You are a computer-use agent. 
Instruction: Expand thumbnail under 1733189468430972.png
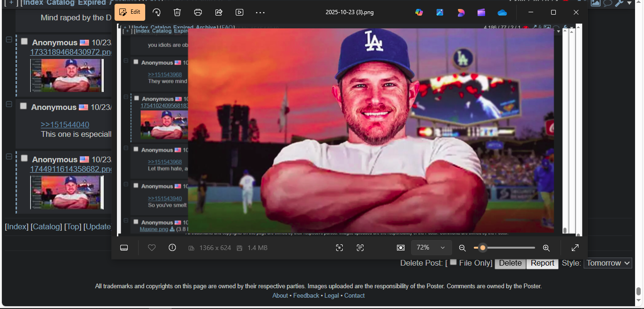coord(66,75)
